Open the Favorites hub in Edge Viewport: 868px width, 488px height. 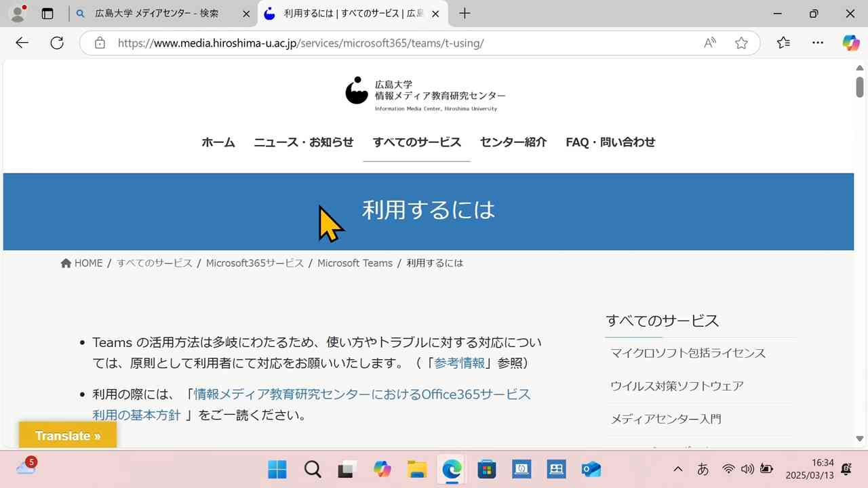click(x=783, y=43)
